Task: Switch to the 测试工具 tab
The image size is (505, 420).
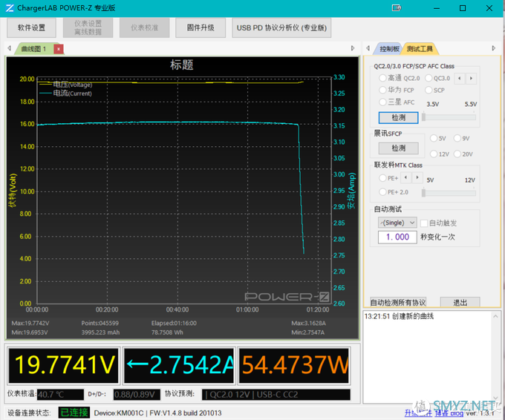Action: coord(420,49)
